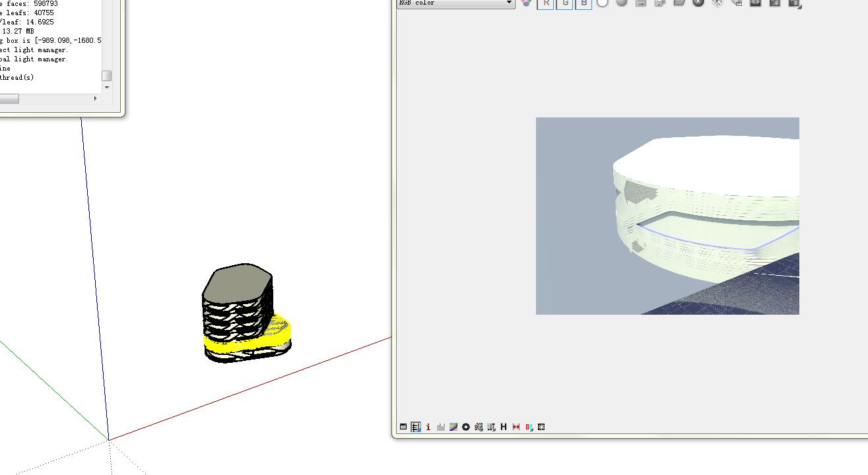Click the red horizontal arrows icon

click(x=516, y=427)
